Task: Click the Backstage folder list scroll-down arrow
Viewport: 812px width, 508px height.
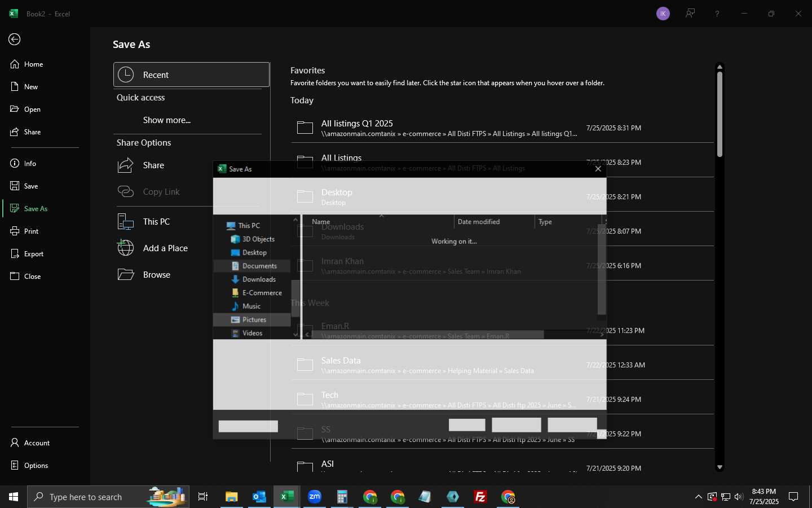Action: coord(720,467)
